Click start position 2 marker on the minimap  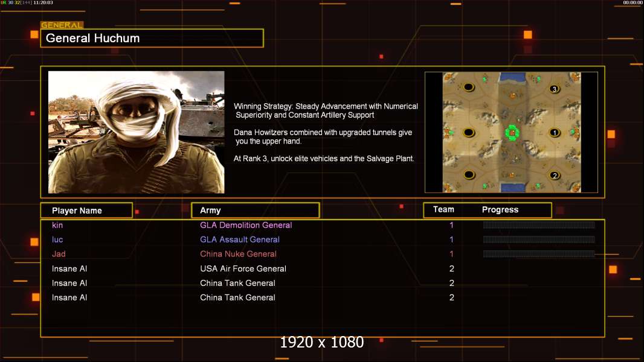tap(555, 176)
